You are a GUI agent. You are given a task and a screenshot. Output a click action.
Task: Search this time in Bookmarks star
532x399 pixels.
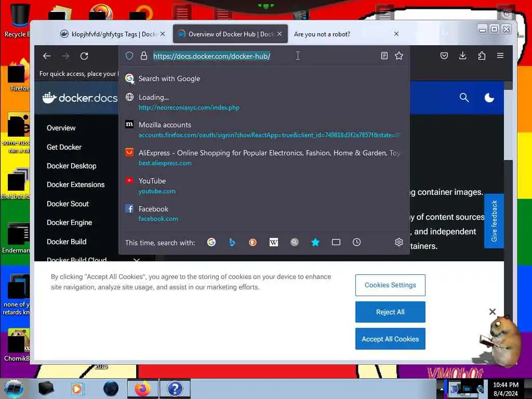pyautogui.click(x=315, y=242)
